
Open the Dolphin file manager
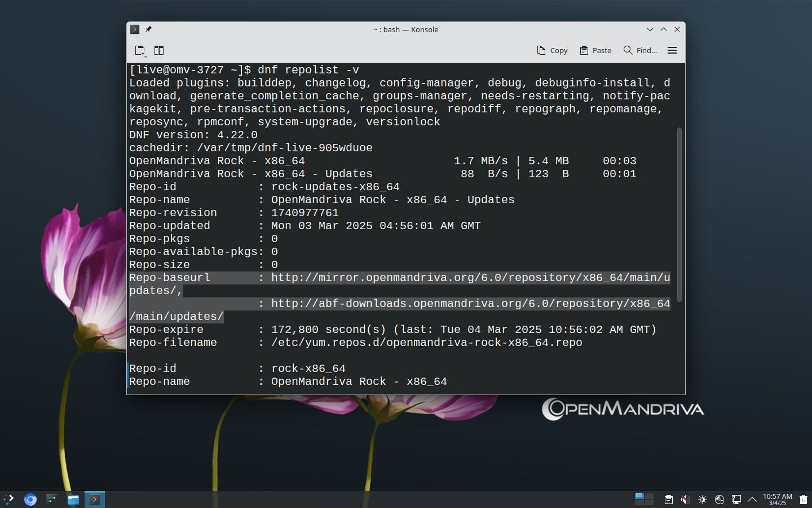click(73, 499)
